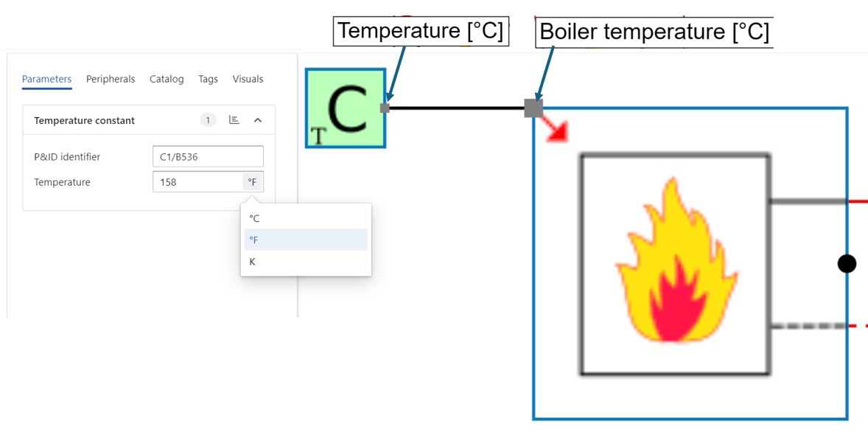Choose K from the unit list
Viewport: 868px width, 446px height.
(253, 262)
